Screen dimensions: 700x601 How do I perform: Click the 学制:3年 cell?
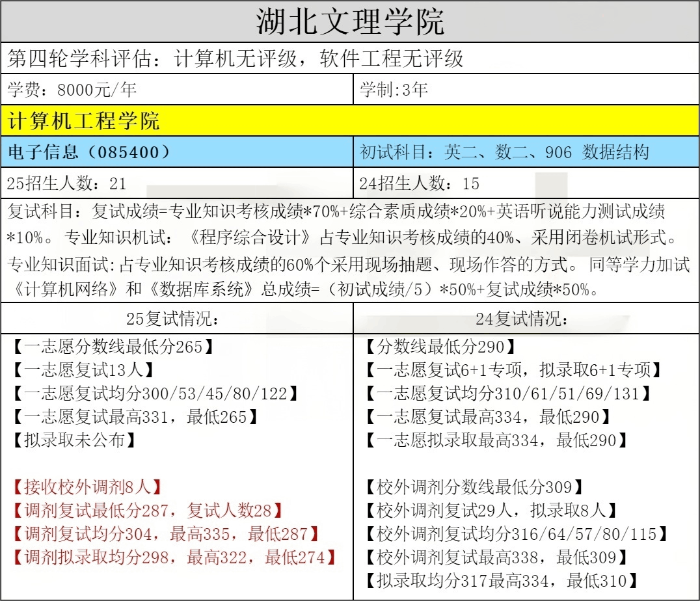tap(394, 90)
